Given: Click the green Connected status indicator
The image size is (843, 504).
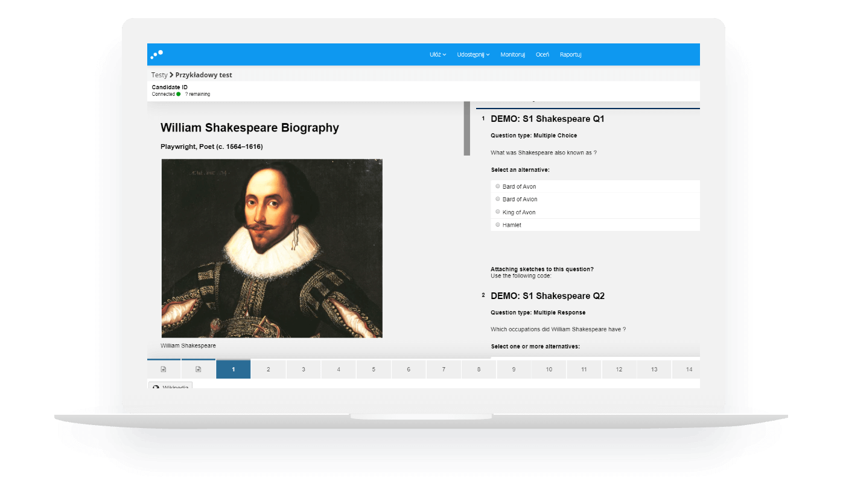Looking at the screenshot, I should pos(179,94).
